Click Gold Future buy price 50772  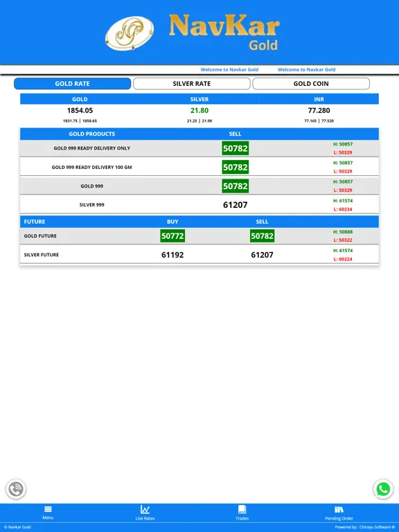[172, 236]
